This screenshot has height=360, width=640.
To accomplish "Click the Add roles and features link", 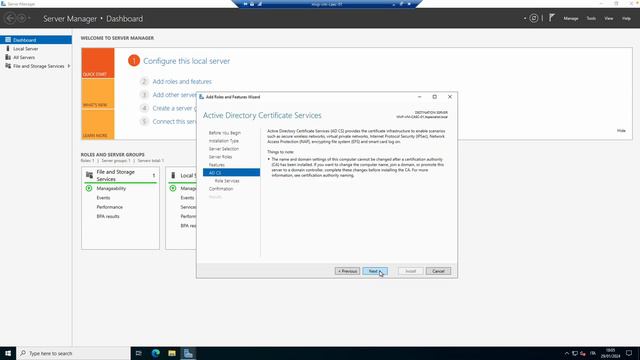I will [182, 82].
